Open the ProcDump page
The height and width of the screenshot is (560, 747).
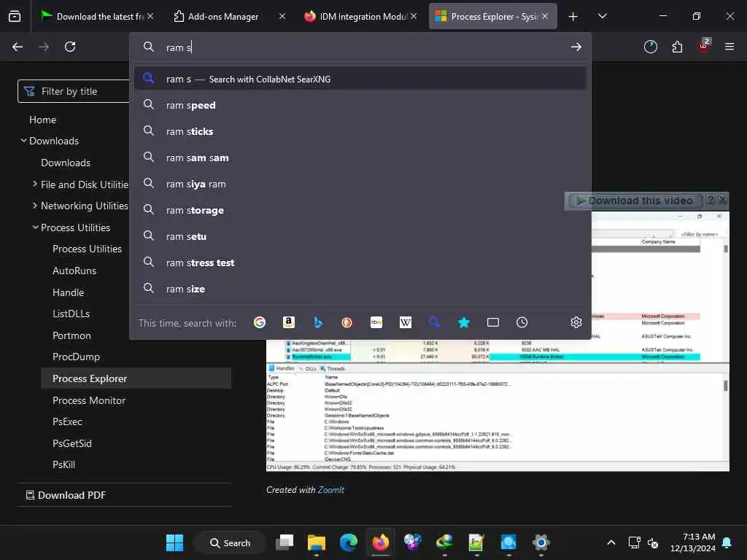pyautogui.click(x=76, y=357)
